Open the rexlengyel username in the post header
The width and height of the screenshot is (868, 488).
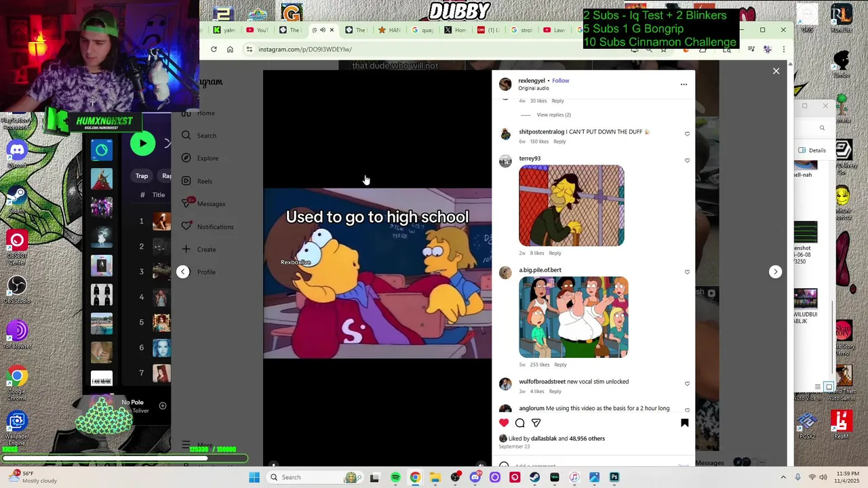pyautogui.click(x=532, y=81)
